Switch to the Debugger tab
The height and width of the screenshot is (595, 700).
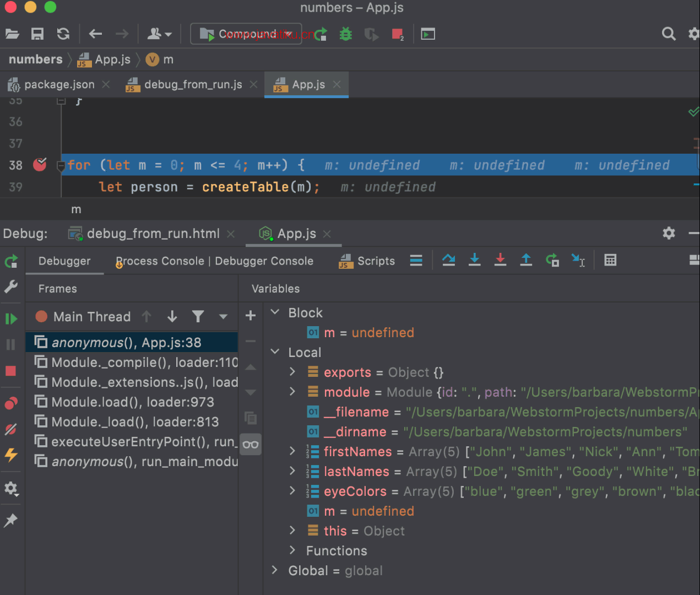coord(64,261)
